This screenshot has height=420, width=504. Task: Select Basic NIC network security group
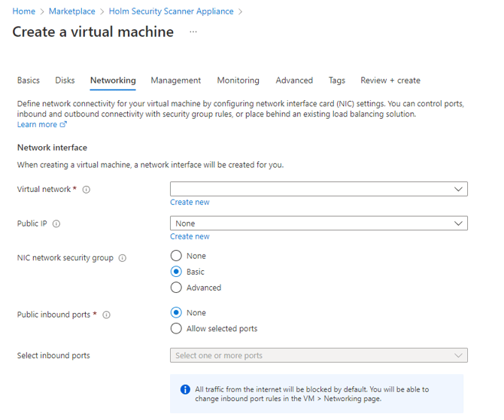(x=176, y=272)
